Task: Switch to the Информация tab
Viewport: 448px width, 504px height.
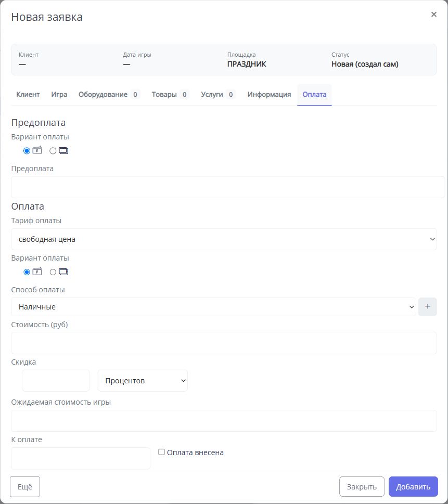Action: click(x=269, y=95)
